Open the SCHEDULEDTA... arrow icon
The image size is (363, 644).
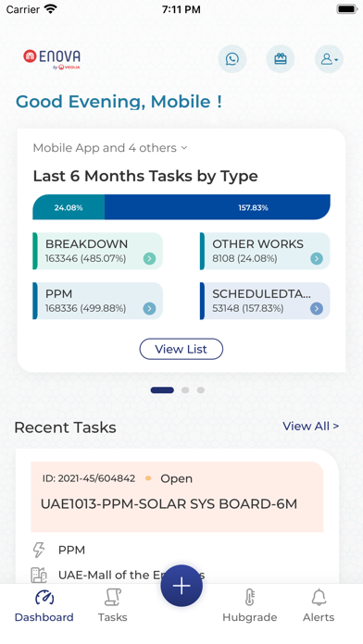(317, 308)
